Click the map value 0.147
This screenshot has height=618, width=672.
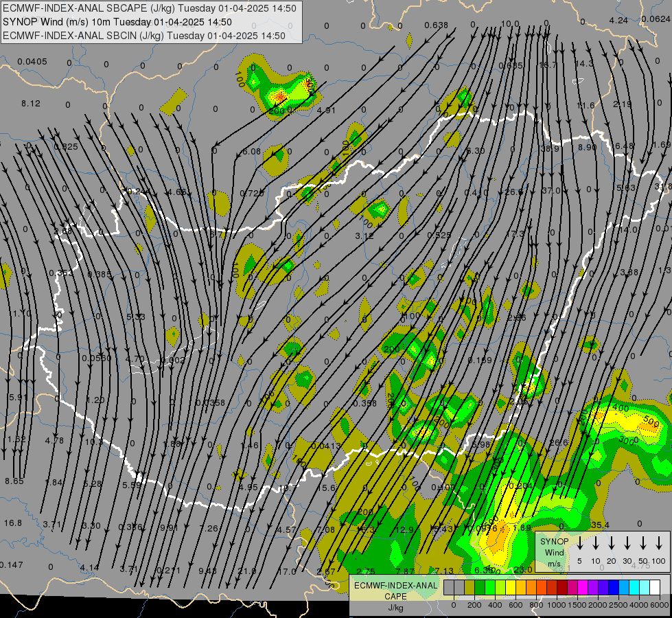12,565
